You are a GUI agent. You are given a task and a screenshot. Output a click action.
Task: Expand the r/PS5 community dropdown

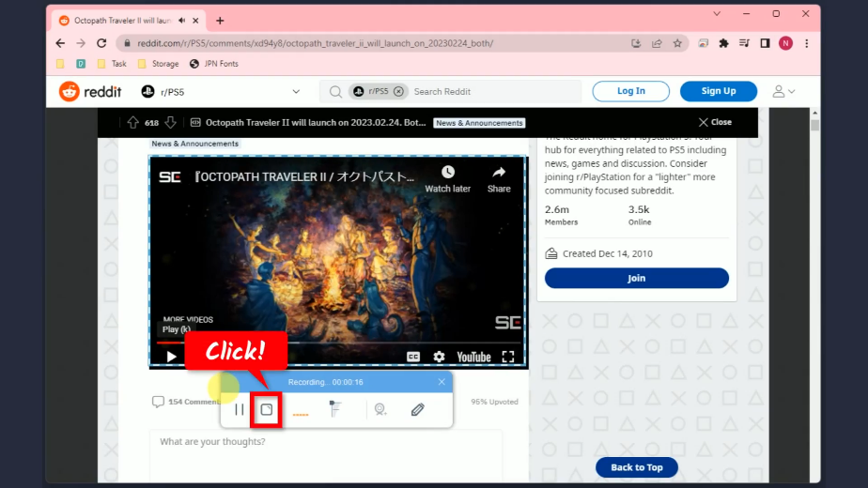tap(296, 92)
